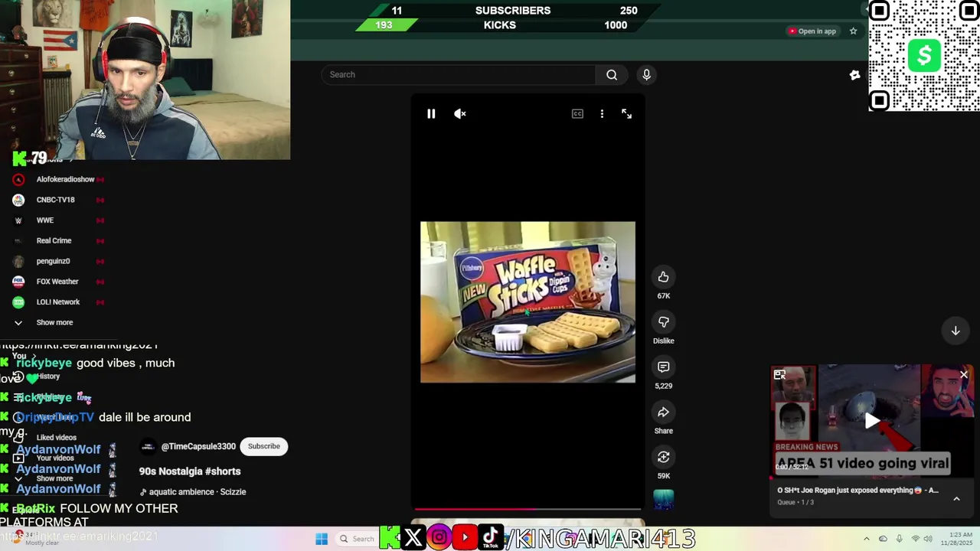Click the side panel arrow left of the QR code
The height and width of the screenshot is (551, 980).
(x=865, y=9)
